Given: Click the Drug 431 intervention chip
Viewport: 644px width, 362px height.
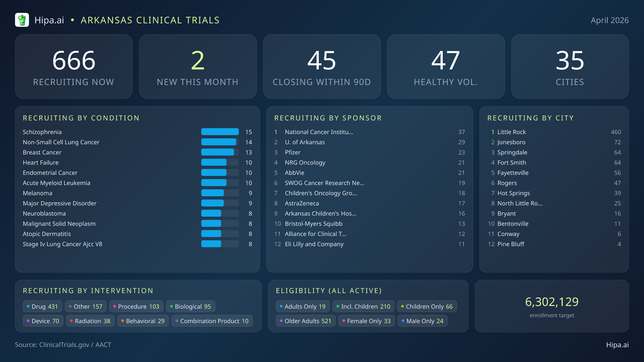Looking at the screenshot, I should (42, 306).
